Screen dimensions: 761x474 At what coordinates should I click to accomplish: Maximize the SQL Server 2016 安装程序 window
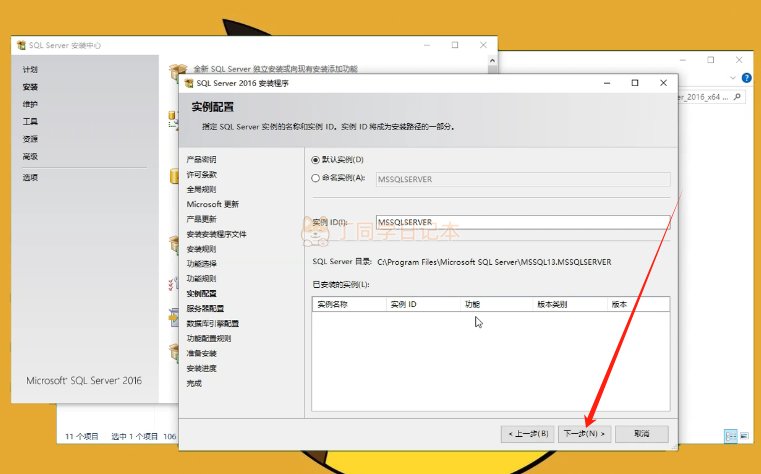click(x=635, y=83)
